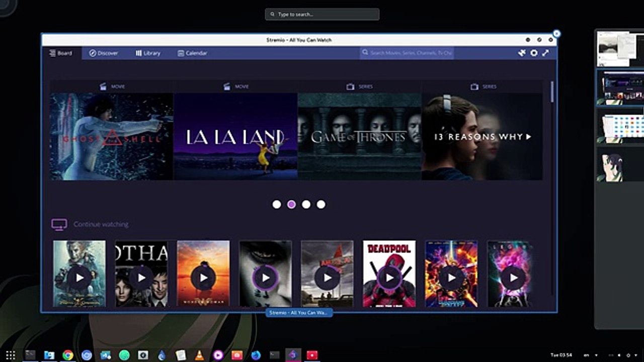Screen dimensions: 644x362
Task: Click the GNOME overview search box
Action: click(x=322, y=15)
